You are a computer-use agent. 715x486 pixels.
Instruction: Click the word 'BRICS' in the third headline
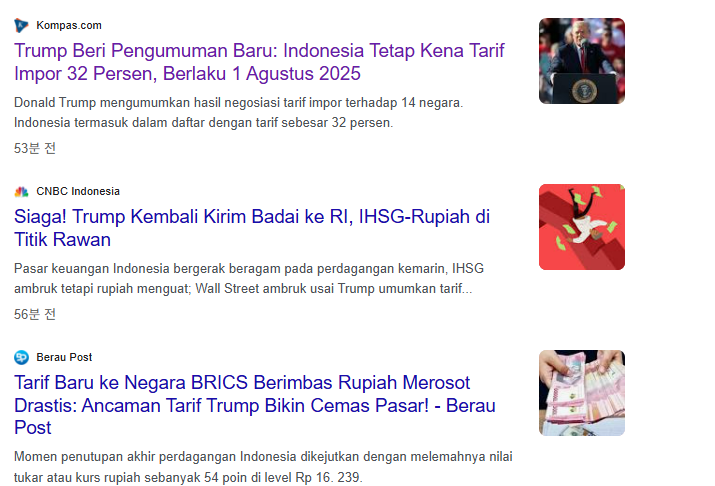(219, 383)
